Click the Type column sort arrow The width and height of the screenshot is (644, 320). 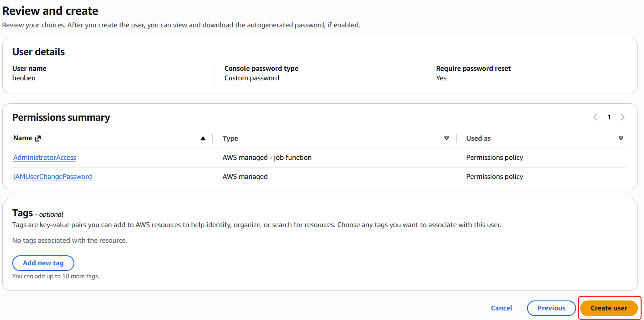[446, 139]
